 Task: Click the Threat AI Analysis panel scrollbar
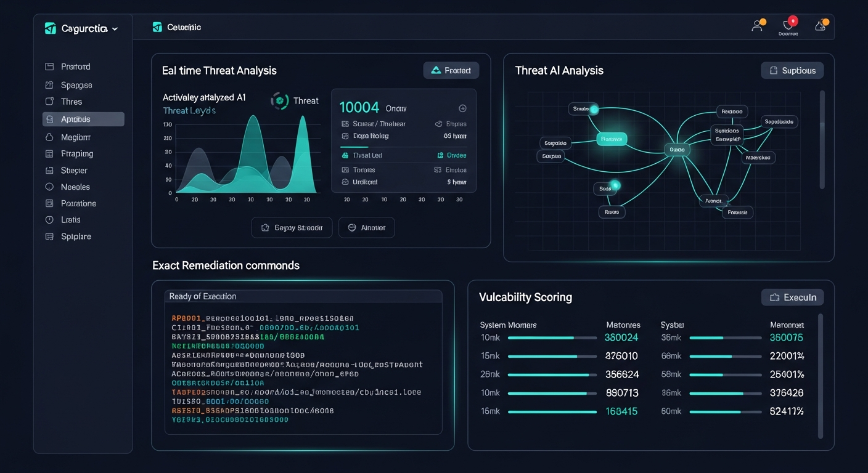click(822, 140)
